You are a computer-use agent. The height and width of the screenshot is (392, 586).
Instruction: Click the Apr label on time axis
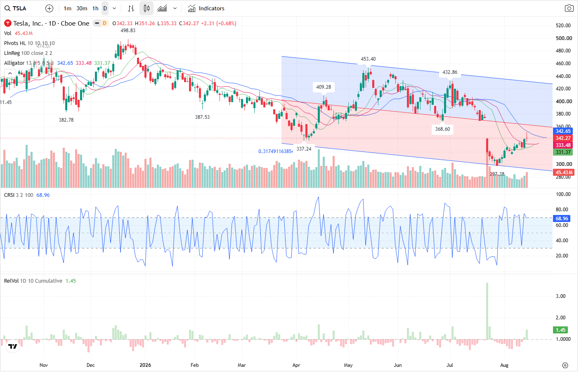pyautogui.click(x=296, y=365)
